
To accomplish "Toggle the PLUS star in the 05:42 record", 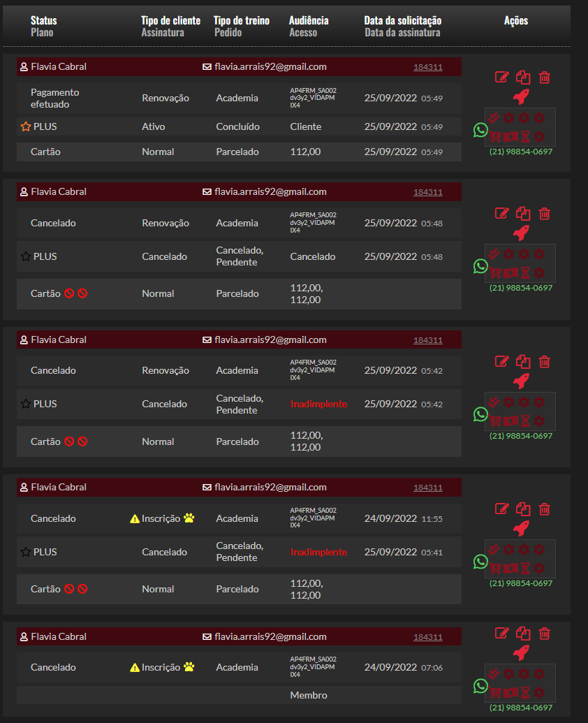I will pyautogui.click(x=26, y=404).
